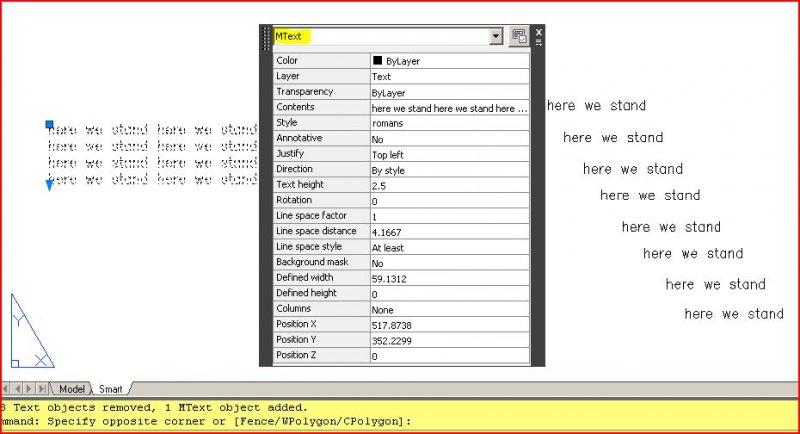Click the panel's dotted grip handle
800x434 pixels.
(x=265, y=38)
